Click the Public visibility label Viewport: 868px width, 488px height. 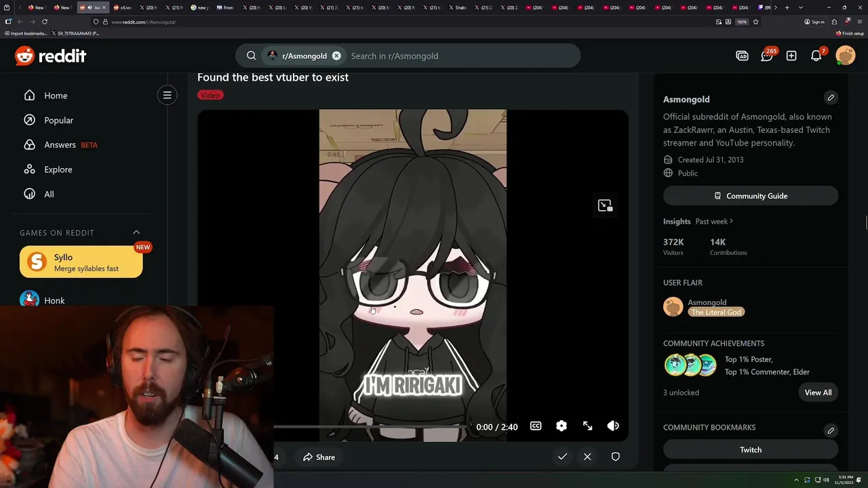coord(688,173)
